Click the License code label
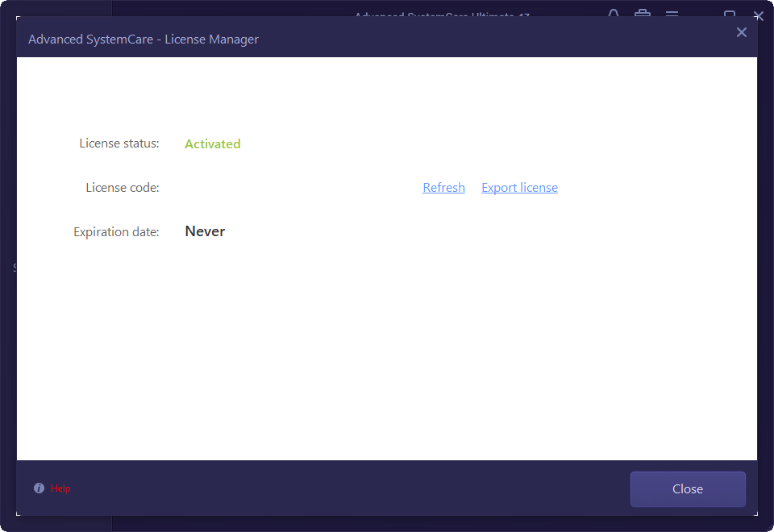Viewport: 774px width, 532px height. (x=123, y=188)
